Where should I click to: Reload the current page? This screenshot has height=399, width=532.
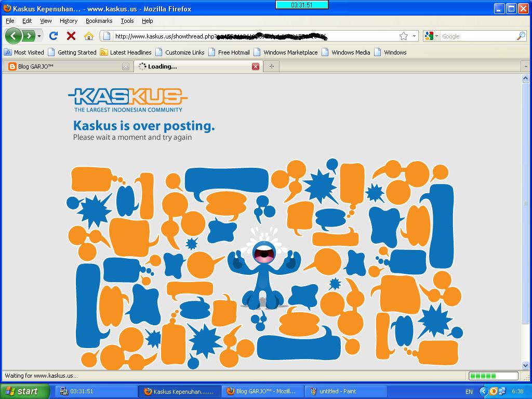click(54, 36)
